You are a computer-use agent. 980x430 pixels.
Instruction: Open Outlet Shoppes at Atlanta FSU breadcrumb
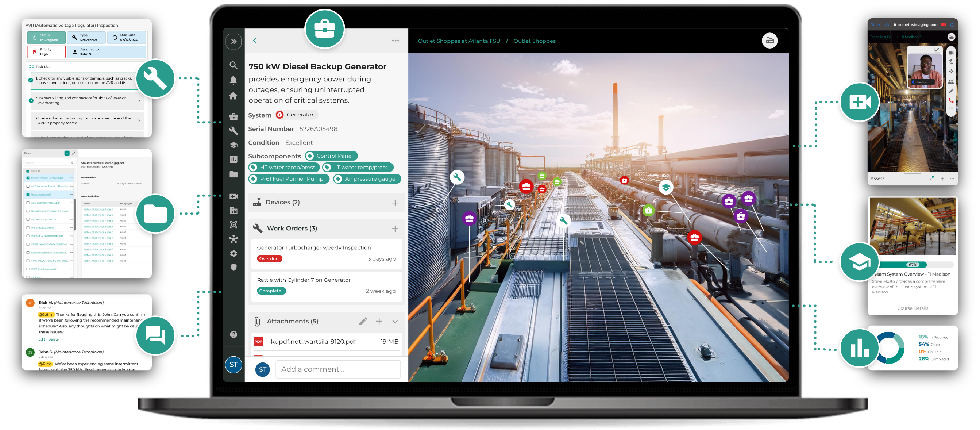(459, 41)
